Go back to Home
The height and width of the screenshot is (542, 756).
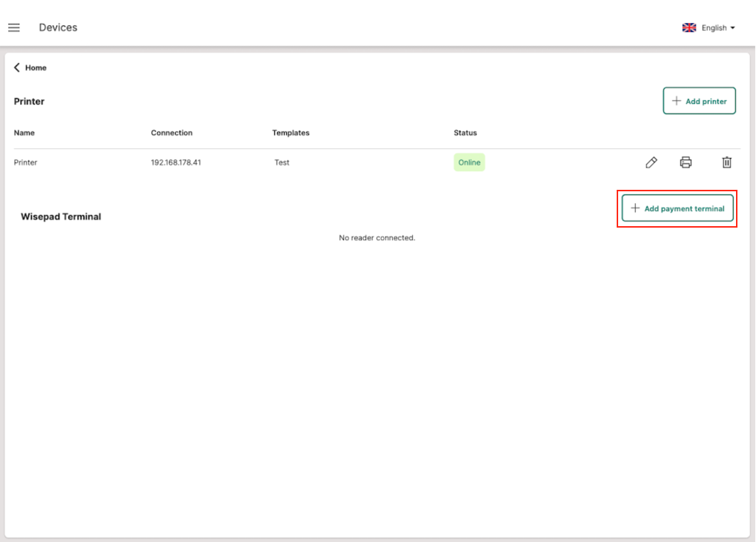point(36,67)
